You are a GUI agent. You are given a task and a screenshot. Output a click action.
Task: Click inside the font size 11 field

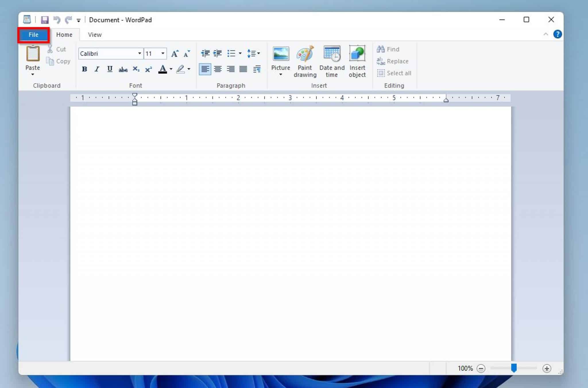click(151, 53)
